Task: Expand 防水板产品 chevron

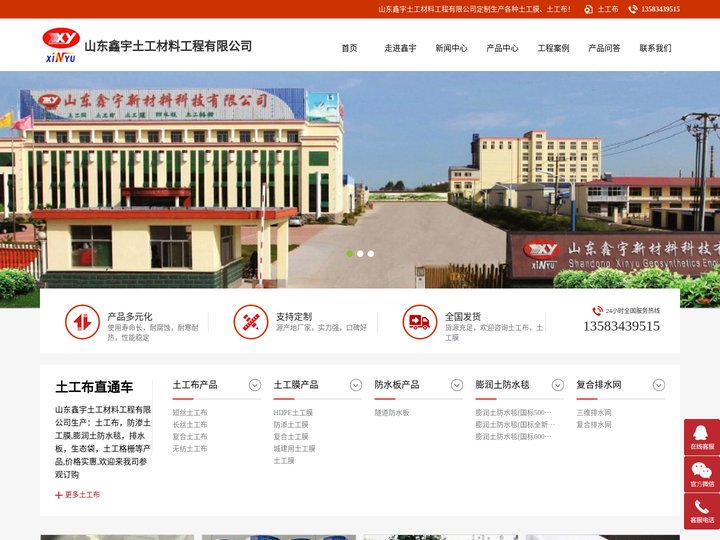Action: pos(457,385)
